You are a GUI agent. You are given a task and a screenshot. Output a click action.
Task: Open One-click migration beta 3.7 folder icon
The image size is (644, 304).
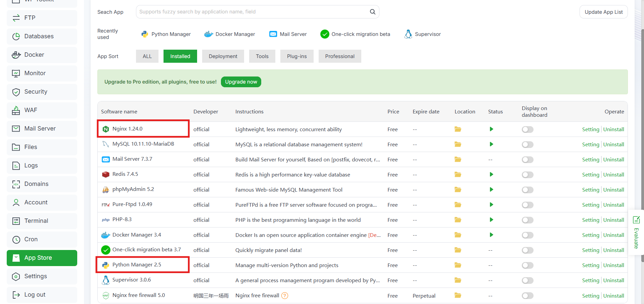coord(458,250)
